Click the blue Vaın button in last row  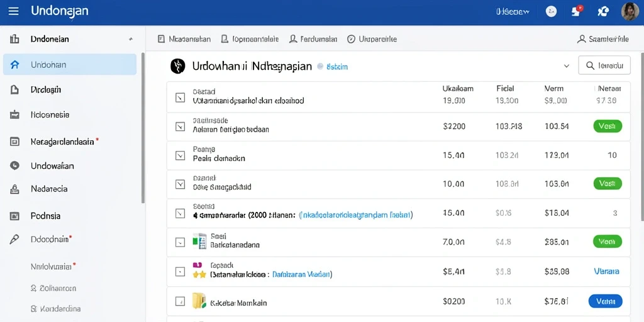pos(606,301)
